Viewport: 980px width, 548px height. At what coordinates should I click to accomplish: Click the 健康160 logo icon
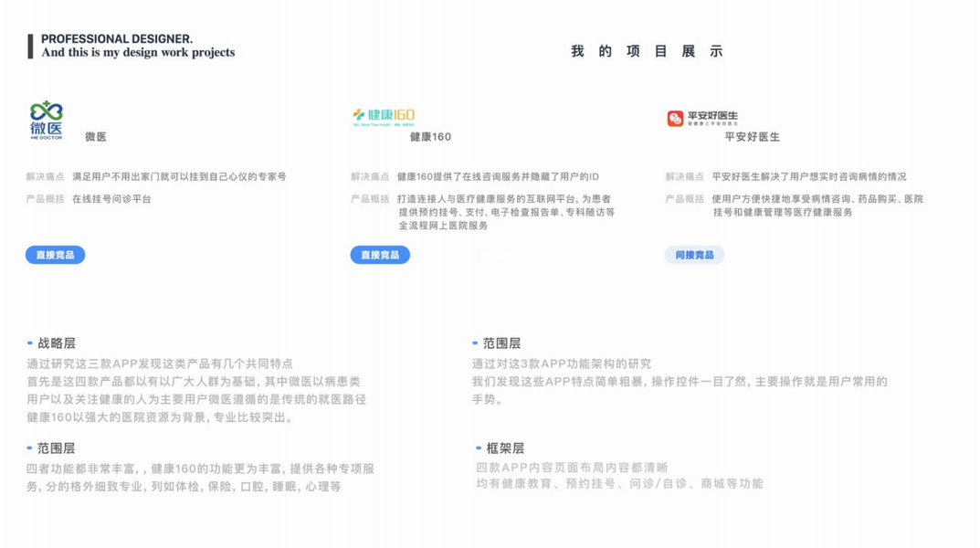pos(384,117)
